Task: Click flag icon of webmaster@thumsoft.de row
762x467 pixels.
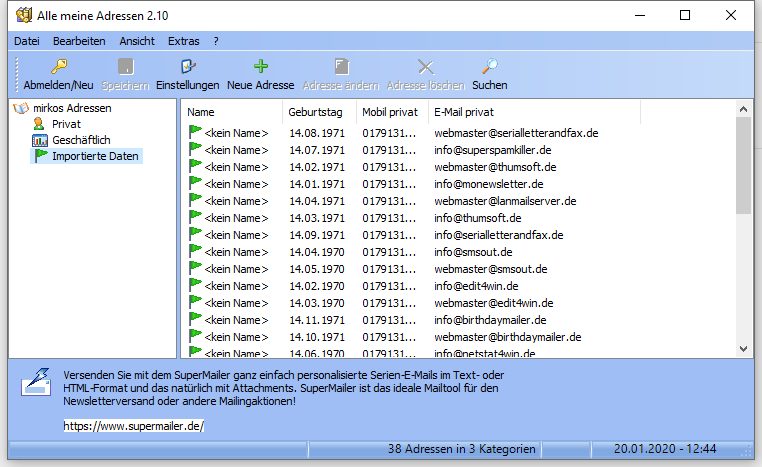Action: (x=195, y=166)
